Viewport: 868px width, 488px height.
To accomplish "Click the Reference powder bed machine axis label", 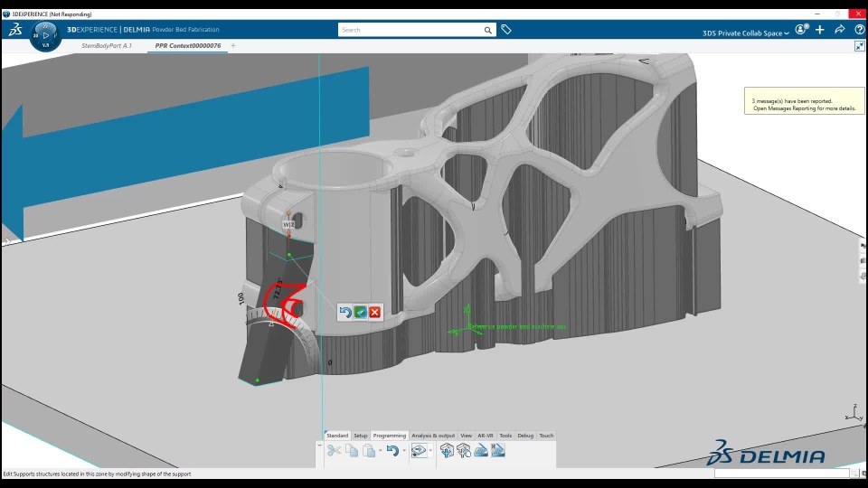I will [x=517, y=326].
